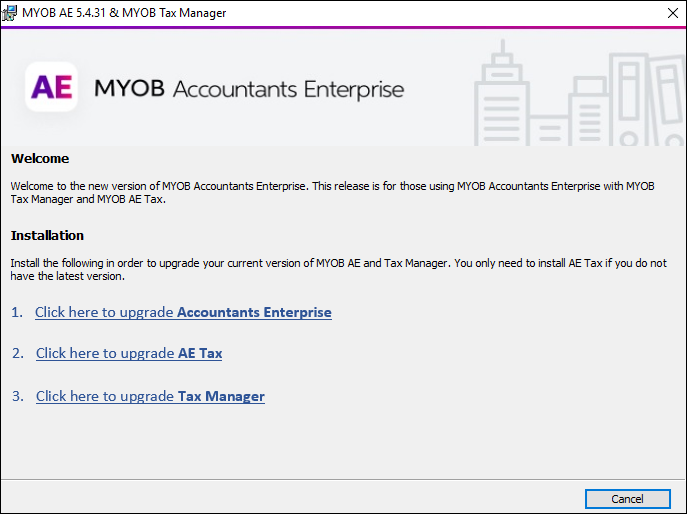The height and width of the screenshot is (514, 687).
Task: Click the "Installation" heading
Action: (47, 235)
